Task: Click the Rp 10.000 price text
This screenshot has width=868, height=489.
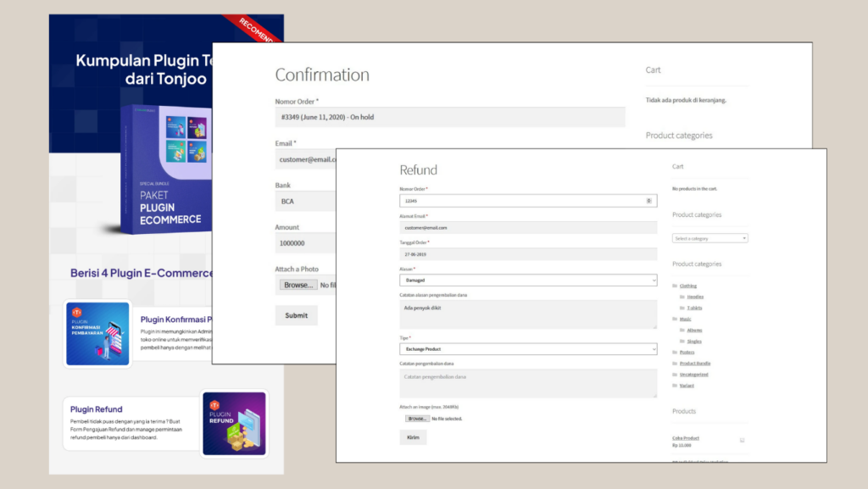Action: point(682,445)
